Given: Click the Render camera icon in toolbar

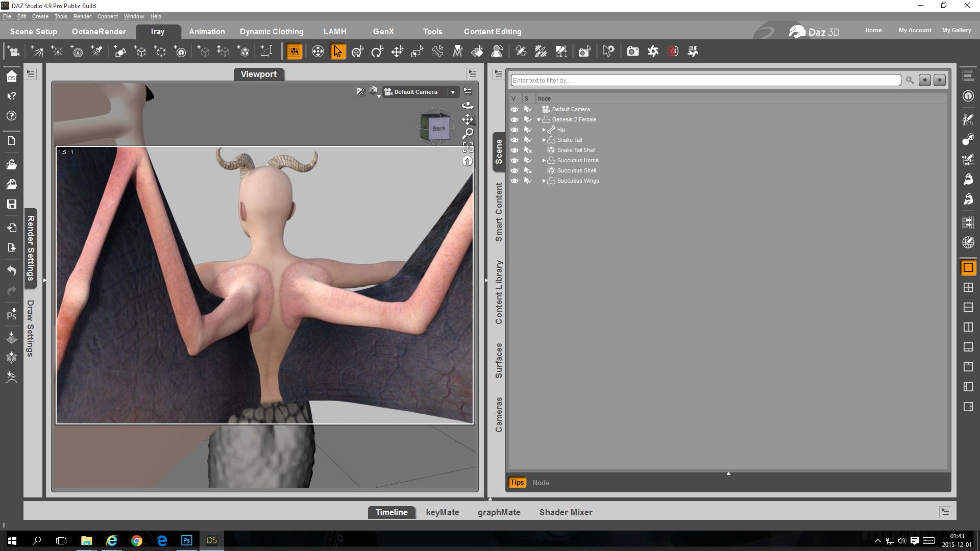Looking at the screenshot, I should point(632,52).
